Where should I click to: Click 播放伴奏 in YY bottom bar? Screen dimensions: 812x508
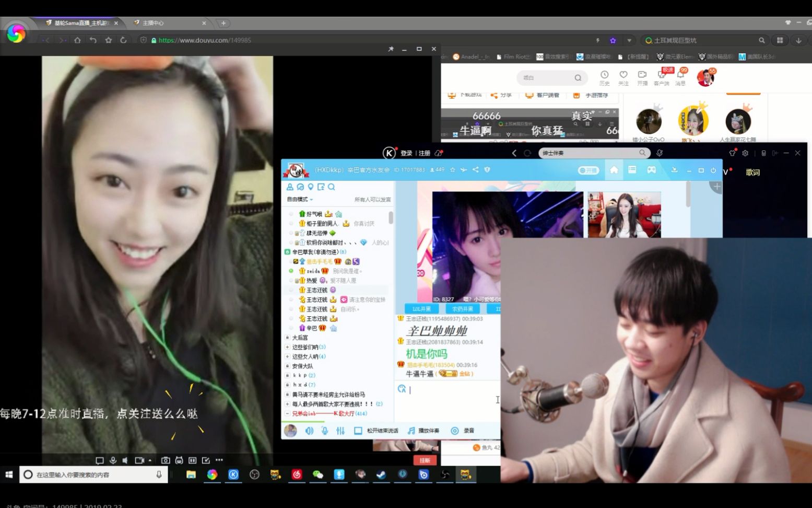click(x=423, y=431)
